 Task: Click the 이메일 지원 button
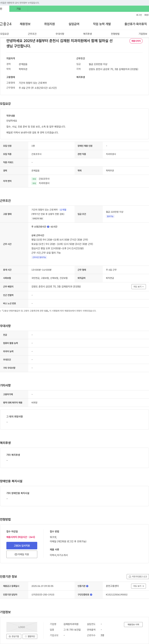coord(22,554)
